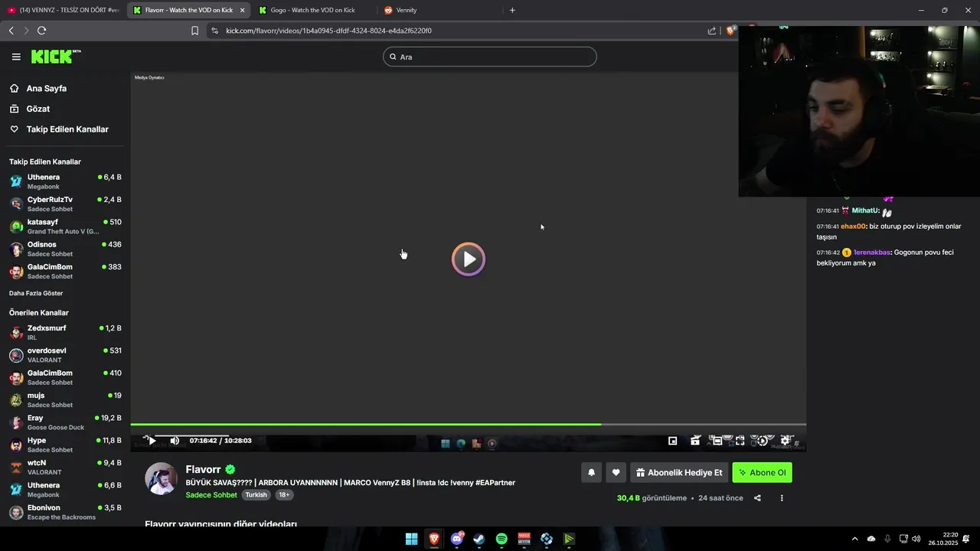Click the KICK logo
This screenshot has height=551, width=980.
[55, 57]
